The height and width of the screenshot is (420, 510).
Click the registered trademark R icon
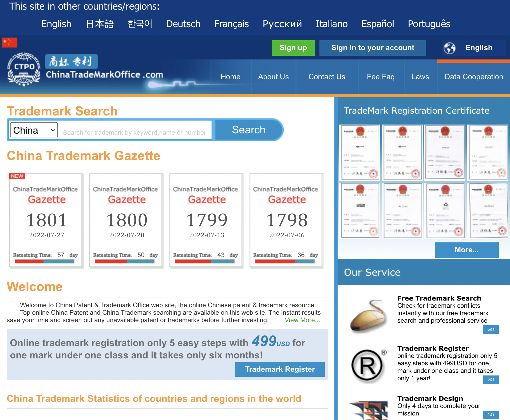click(369, 366)
